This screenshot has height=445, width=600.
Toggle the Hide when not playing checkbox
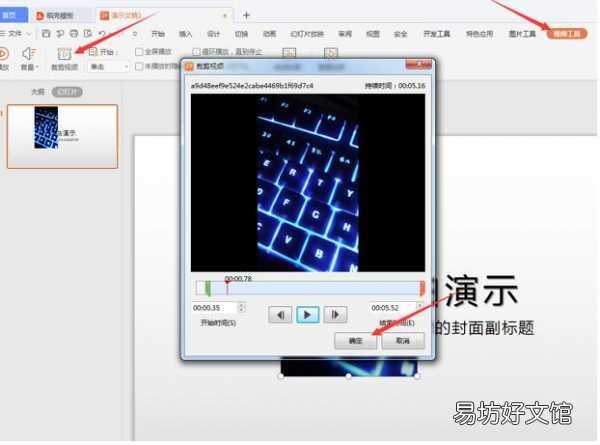(x=139, y=67)
